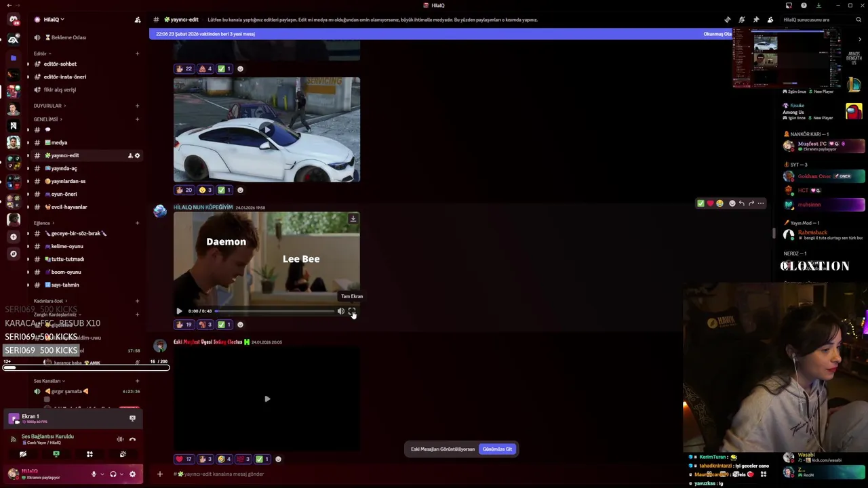
Task: Open invite people icon beside HilalQ server name
Action: coord(138,20)
